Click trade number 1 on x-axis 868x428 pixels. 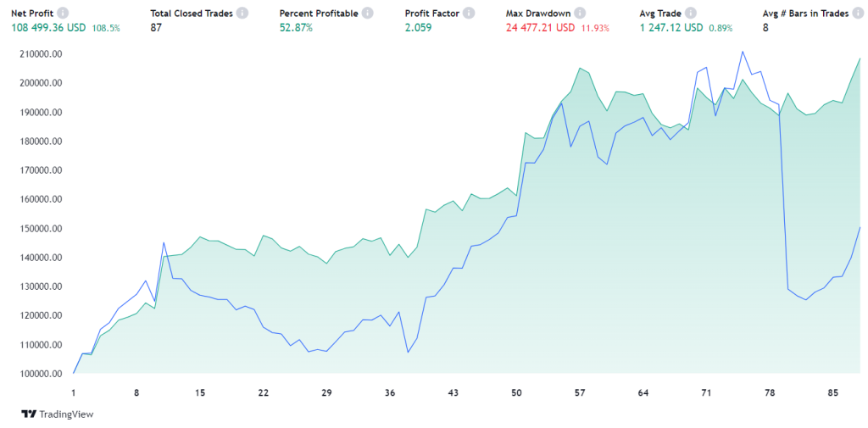74,393
